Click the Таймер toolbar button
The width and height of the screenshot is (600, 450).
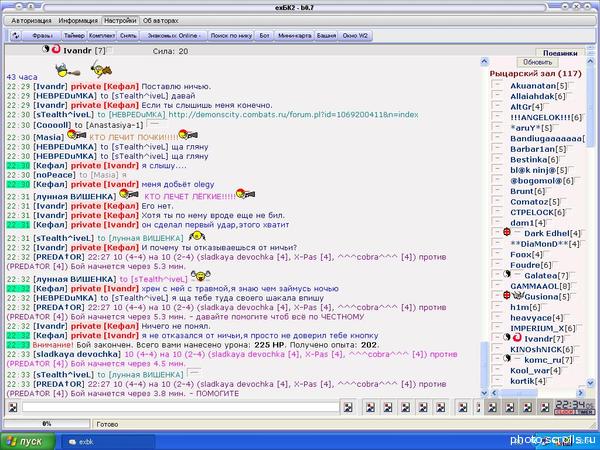(74, 36)
